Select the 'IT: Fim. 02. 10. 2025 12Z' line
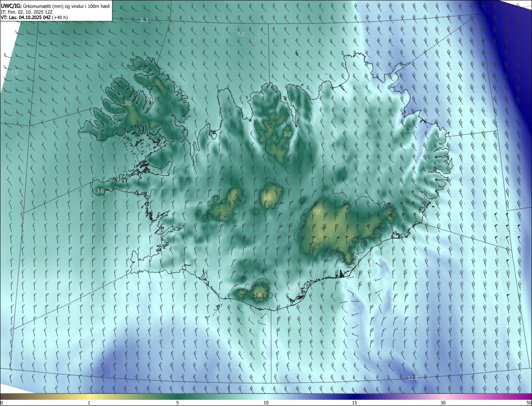532x406 pixels. tap(27, 12)
